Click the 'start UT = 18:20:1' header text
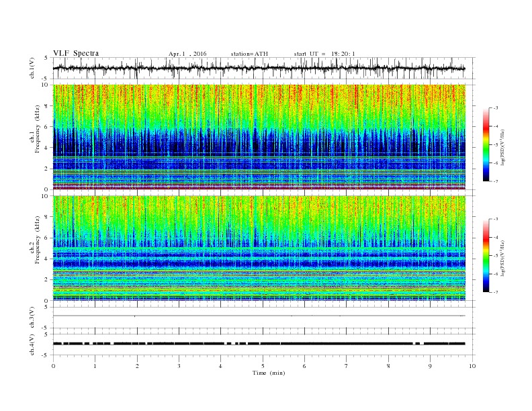The image size is (532, 411). (324, 54)
